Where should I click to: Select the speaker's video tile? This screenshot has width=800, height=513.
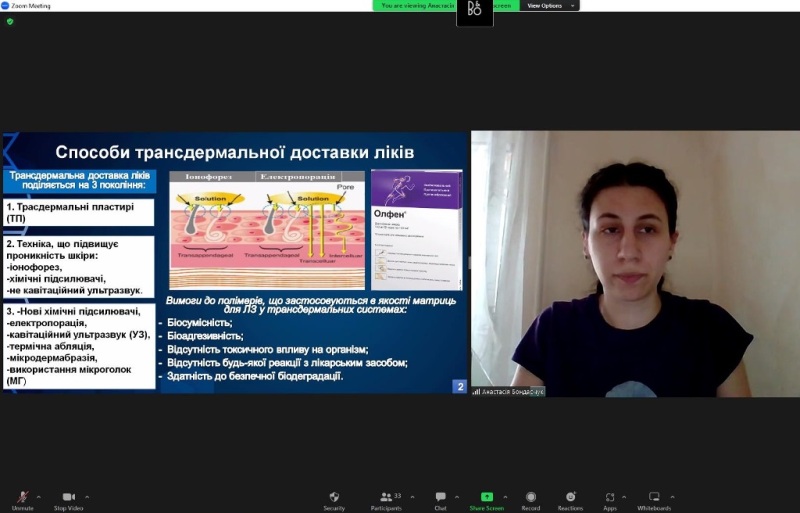[x=635, y=263]
